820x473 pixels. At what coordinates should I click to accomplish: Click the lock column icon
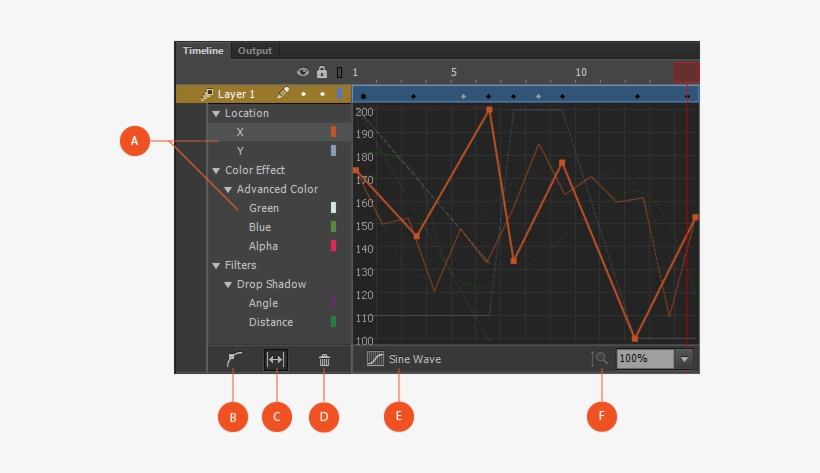[322, 72]
